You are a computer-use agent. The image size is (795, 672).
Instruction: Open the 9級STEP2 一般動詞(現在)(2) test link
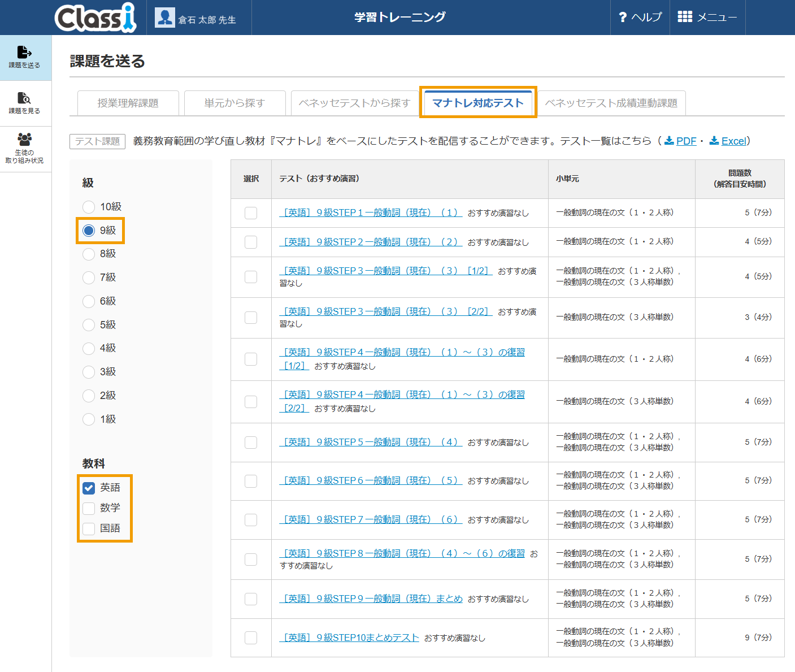pyautogui.click(x=371, y=242)
